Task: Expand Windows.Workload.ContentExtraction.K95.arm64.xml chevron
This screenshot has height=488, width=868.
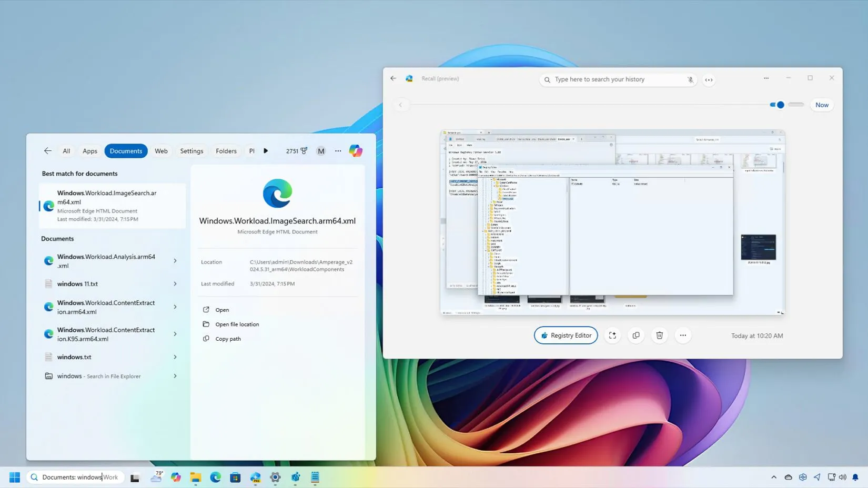Action: [x=175, y=334]
